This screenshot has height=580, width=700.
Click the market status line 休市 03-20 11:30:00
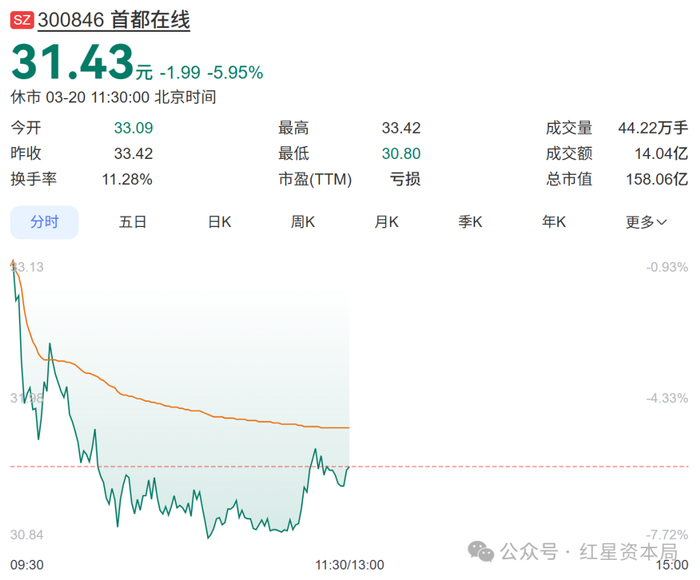click(x=113, y=97)
